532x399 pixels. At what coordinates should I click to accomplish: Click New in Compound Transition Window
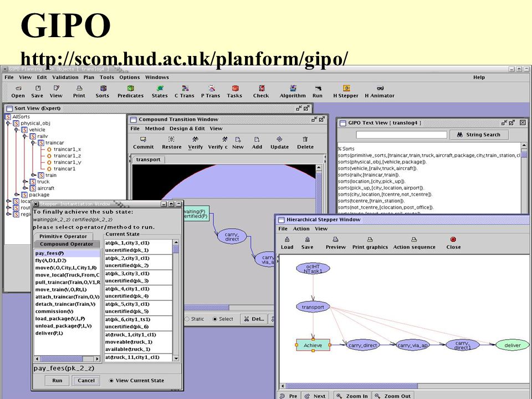238,143
